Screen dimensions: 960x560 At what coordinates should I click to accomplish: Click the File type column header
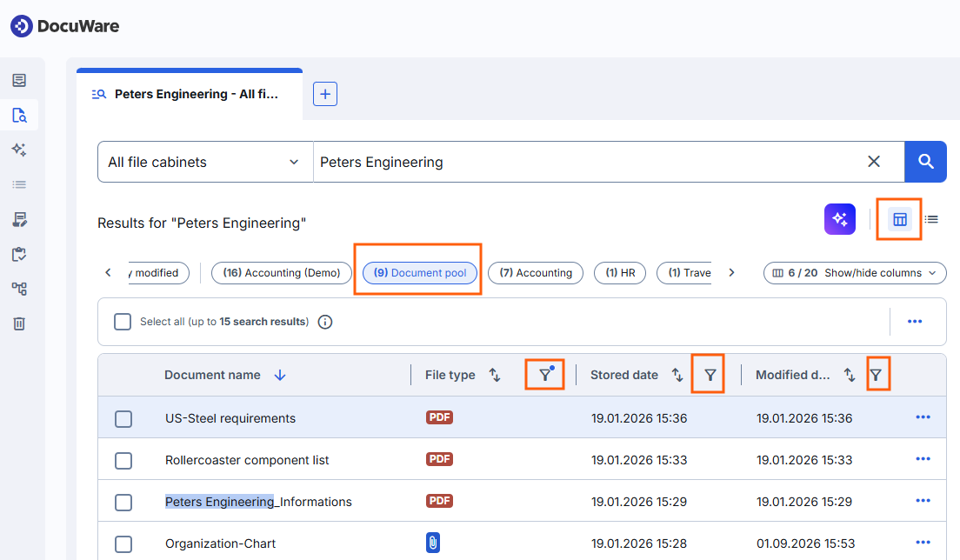(450, 375)
